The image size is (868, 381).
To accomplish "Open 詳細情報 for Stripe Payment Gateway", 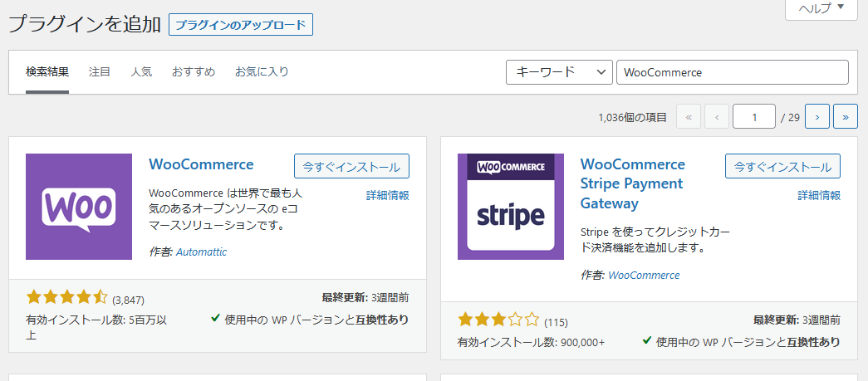I will pos(819,194).
